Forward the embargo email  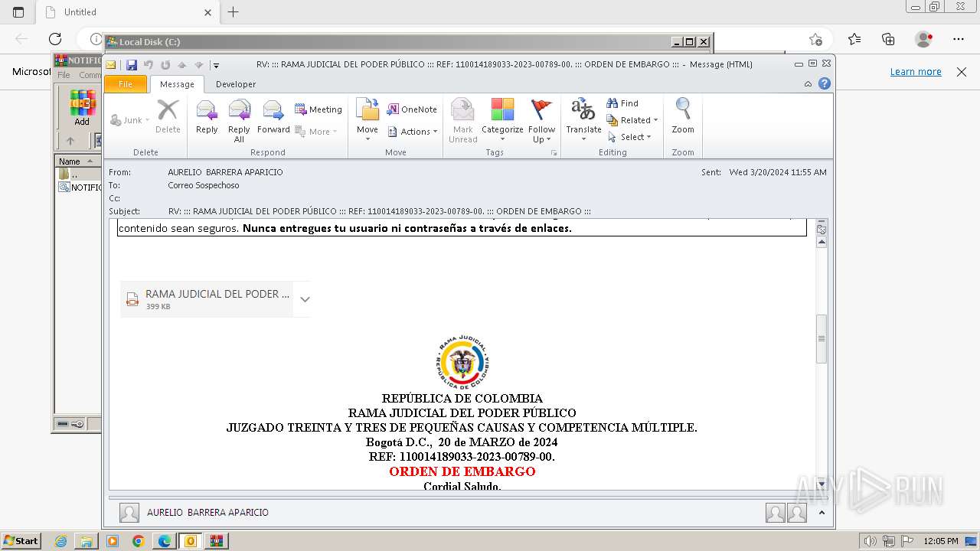[x=273, y=119]
